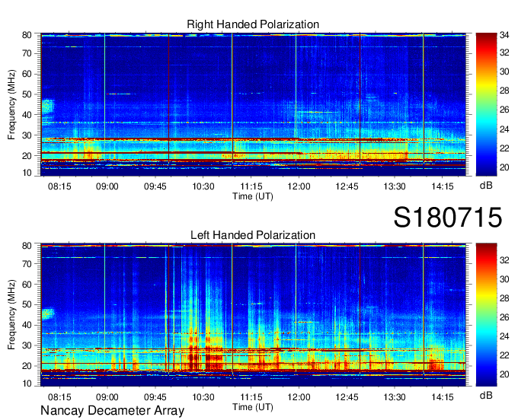Click "12:00" tick on right-handed plot time axis
Screen dimensions: 518x420
click(x=299, y=186)
